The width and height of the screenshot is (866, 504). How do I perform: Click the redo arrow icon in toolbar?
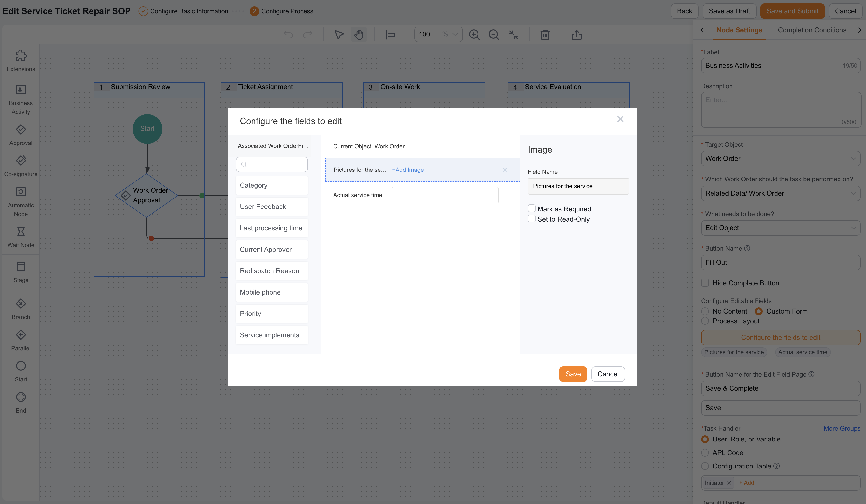307,35
